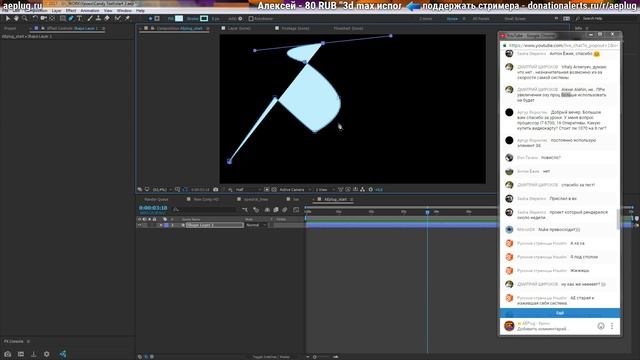The image size is (640, 360).
Task: Switch to Layer (none) viewer tab
Action: [239, 29]
